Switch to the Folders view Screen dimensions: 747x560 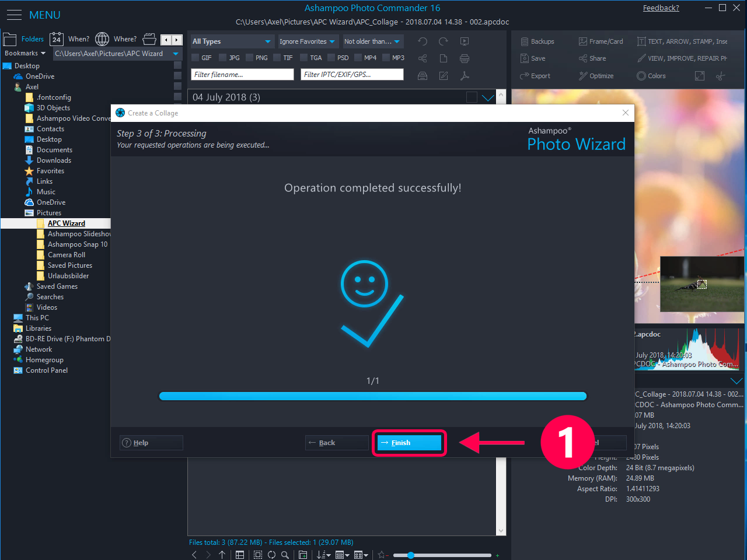point(24,39)
